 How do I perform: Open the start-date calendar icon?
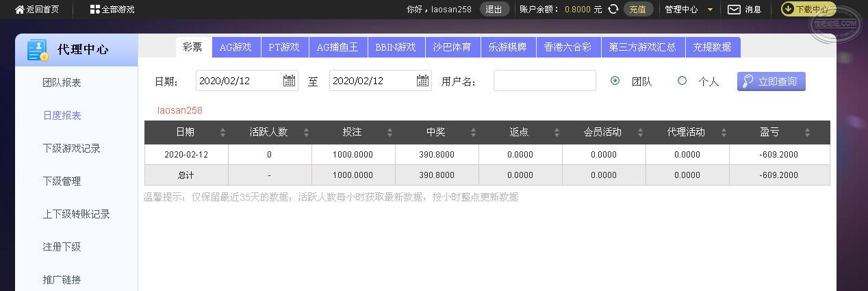pyautogui.click(x=289, y=81)
